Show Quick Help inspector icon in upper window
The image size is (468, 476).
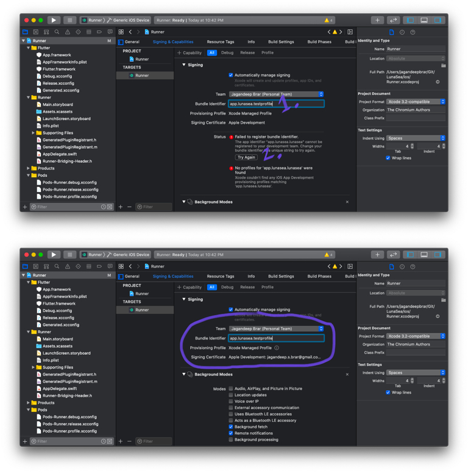click(x=413, y=32)
